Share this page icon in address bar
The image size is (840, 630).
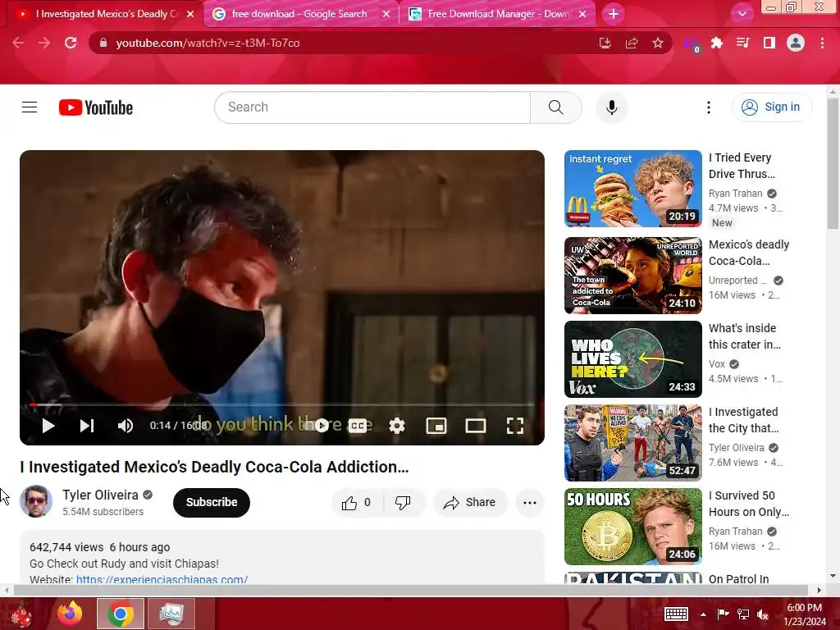[x=632, y=43]
